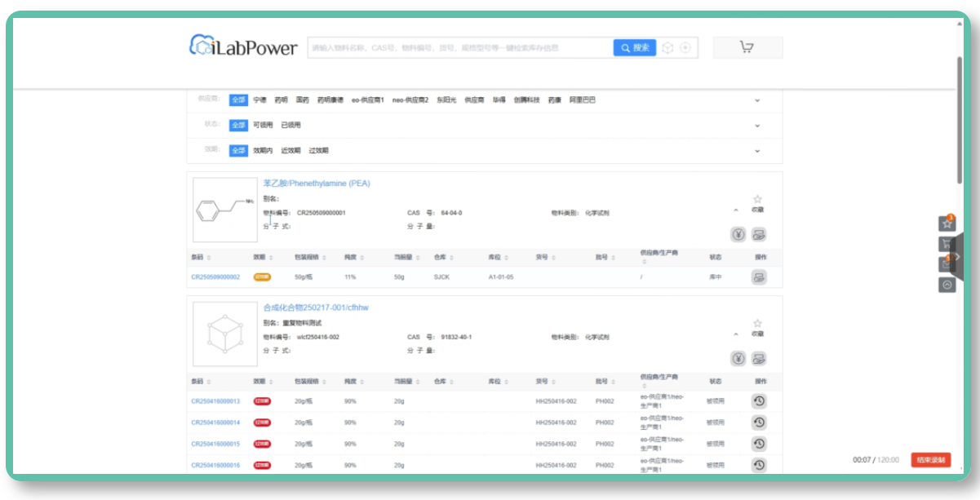The image size is (980, 500).
Task: Select 全部 in the 供应商 filter
Action: (x=238, y=100)
